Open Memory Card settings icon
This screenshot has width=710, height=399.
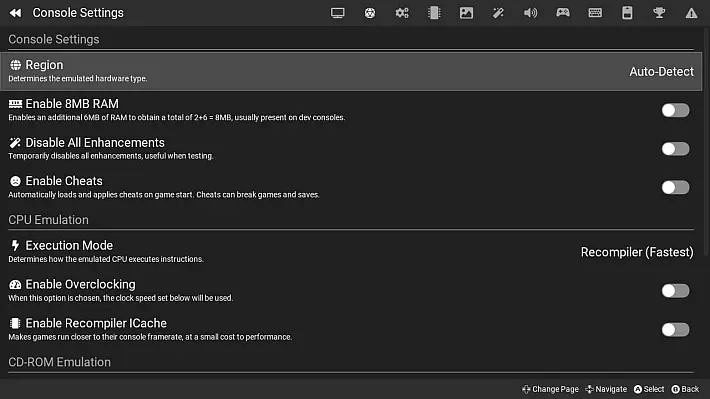(627, 13)
